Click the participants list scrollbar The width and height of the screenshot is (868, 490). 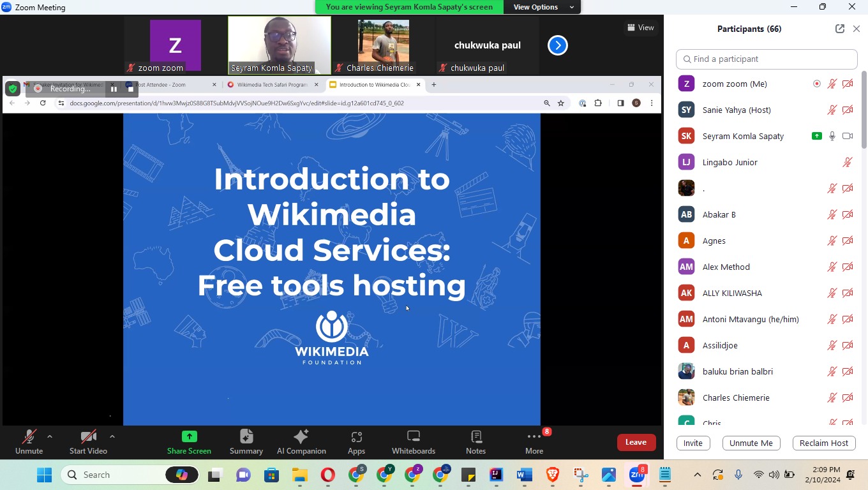pyautogui.click(x=864, y=110)
